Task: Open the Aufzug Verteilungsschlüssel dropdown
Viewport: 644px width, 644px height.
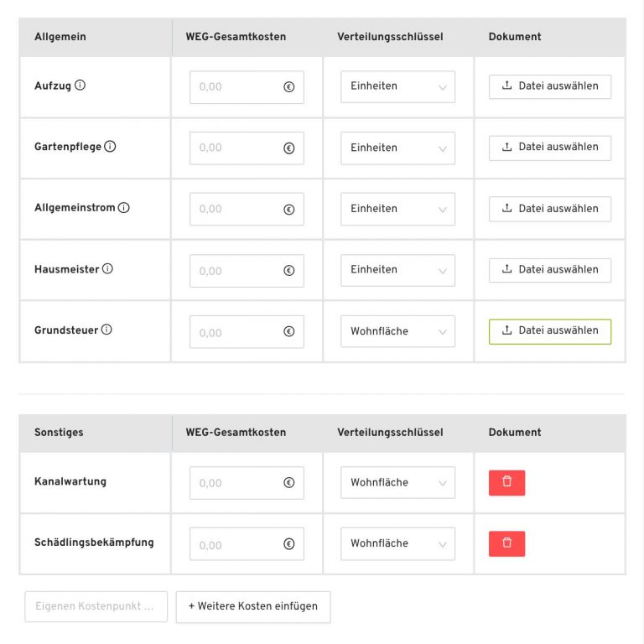Action: click(397, 86)
